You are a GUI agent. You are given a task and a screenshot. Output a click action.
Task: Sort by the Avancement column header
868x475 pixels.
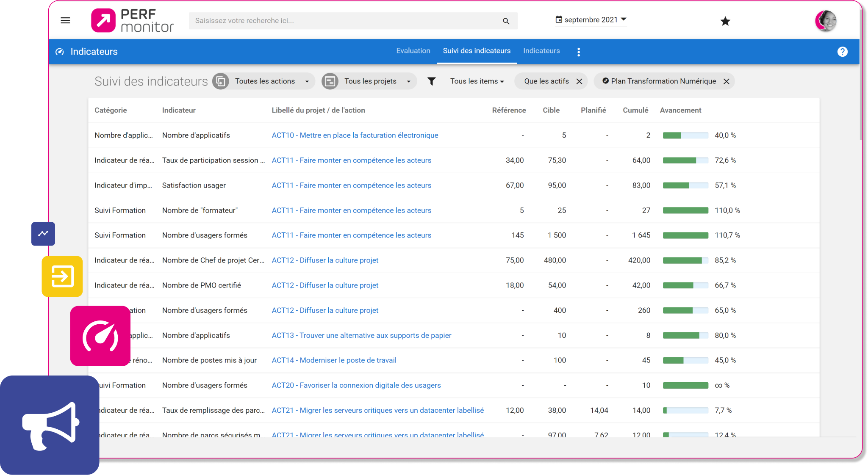pos(680,110)
